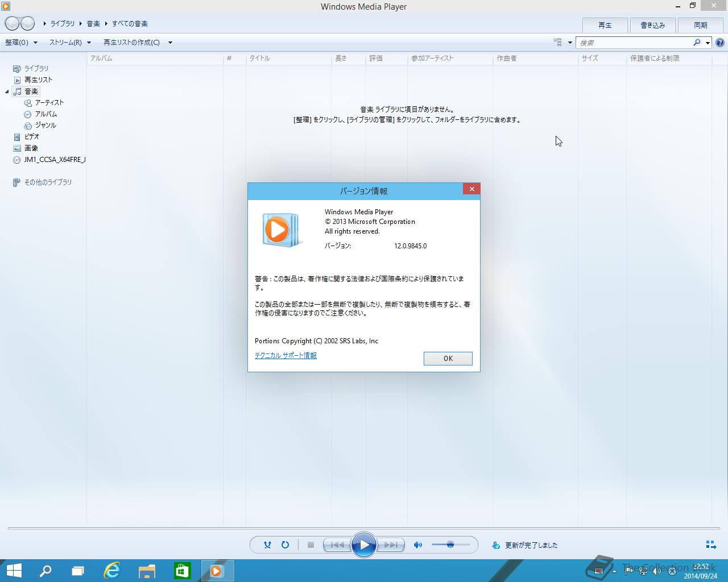Click OK in the バージョン情報 dialog
Image resolution: width=728 pixels, height=582 pixels.
pyautogui.click(x=448, y=358)
